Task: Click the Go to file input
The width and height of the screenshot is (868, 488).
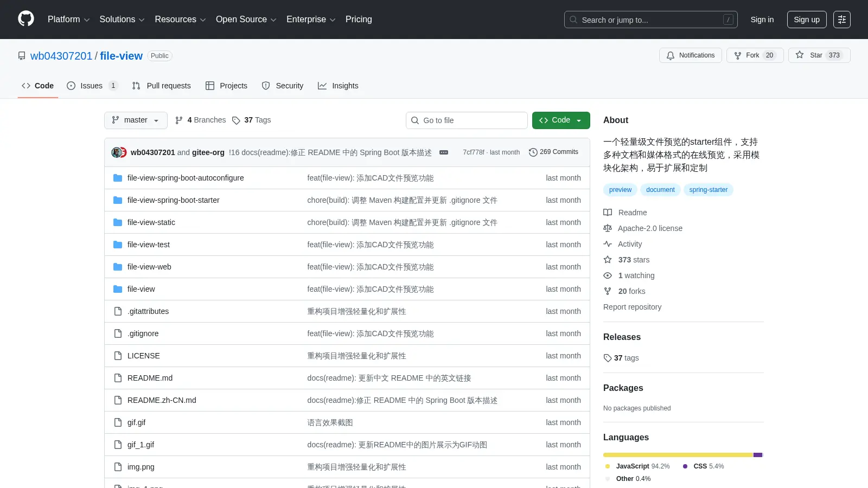Action: click(x=467, y=120)
